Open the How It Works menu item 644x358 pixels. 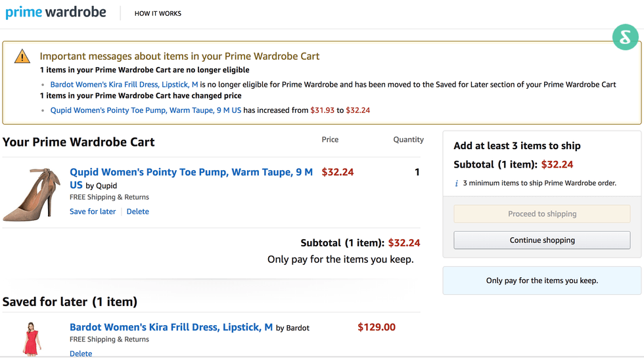click(x=158, y=13)
